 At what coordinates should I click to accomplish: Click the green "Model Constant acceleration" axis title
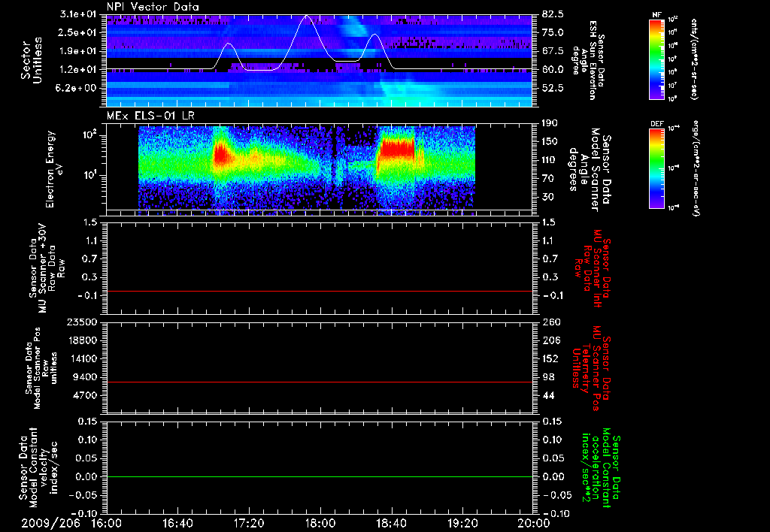coord(600,467)
